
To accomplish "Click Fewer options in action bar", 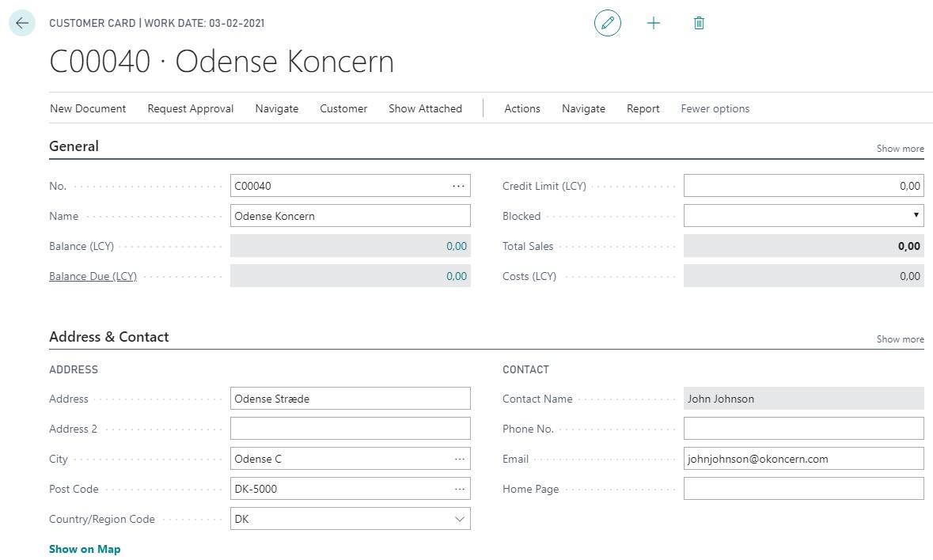I will (715, 108).
